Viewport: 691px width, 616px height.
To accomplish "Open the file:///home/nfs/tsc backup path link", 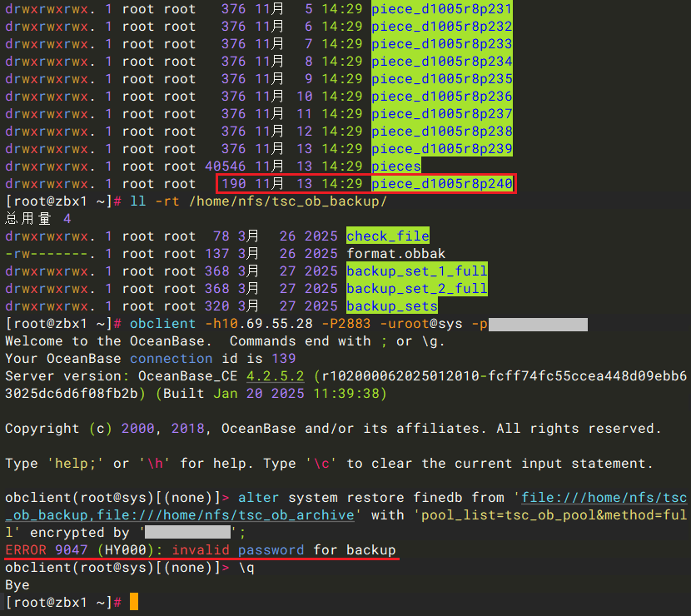I will click(604, 498).
